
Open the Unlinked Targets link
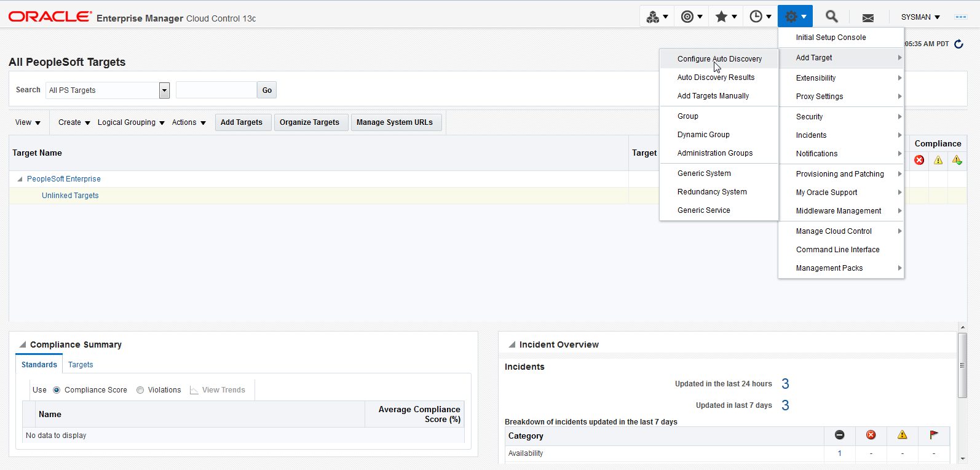point(70,196)
